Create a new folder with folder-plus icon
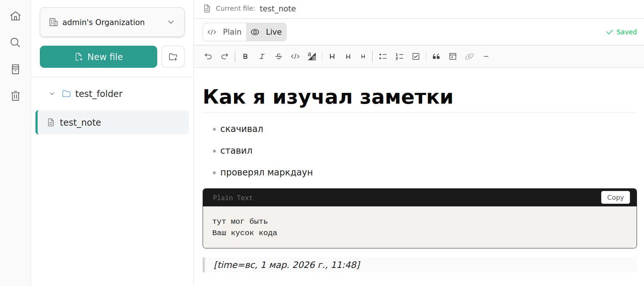 [x=173, y=57]
